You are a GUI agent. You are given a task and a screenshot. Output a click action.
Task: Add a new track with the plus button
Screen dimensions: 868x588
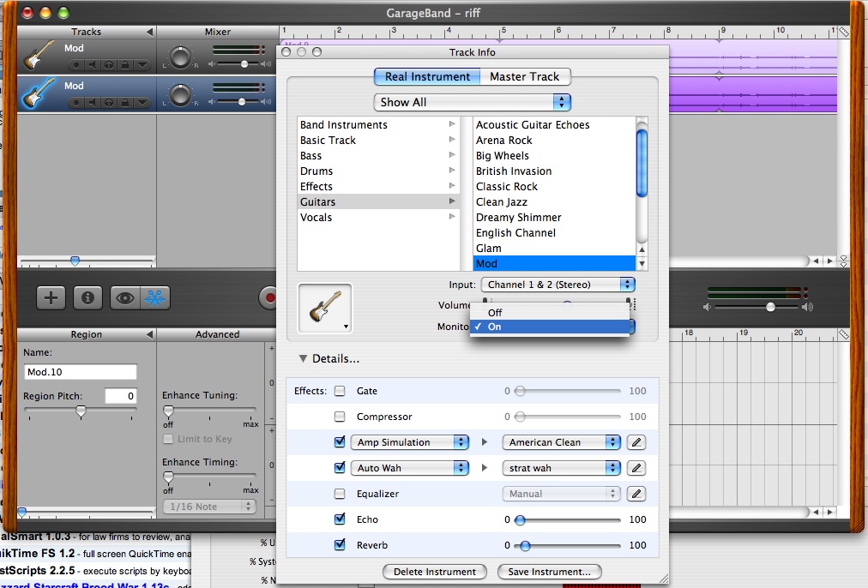click(51, 298)
